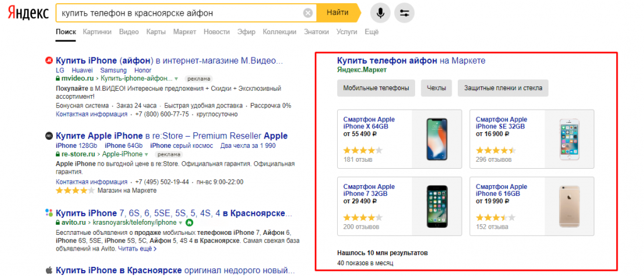This screenshot has width=644, height=277.
Task: Switch to the Картинки tab
Action: click(x=97, y=31)
